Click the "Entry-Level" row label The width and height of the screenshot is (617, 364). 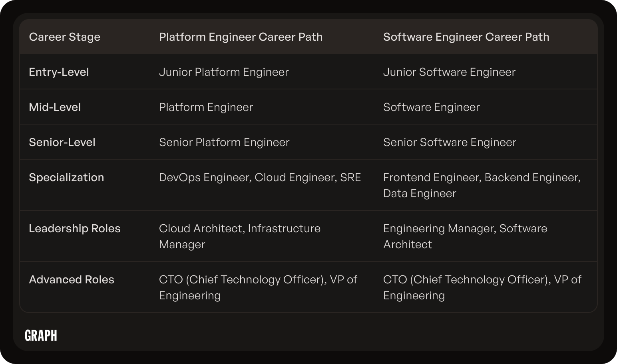click(59, 72)
